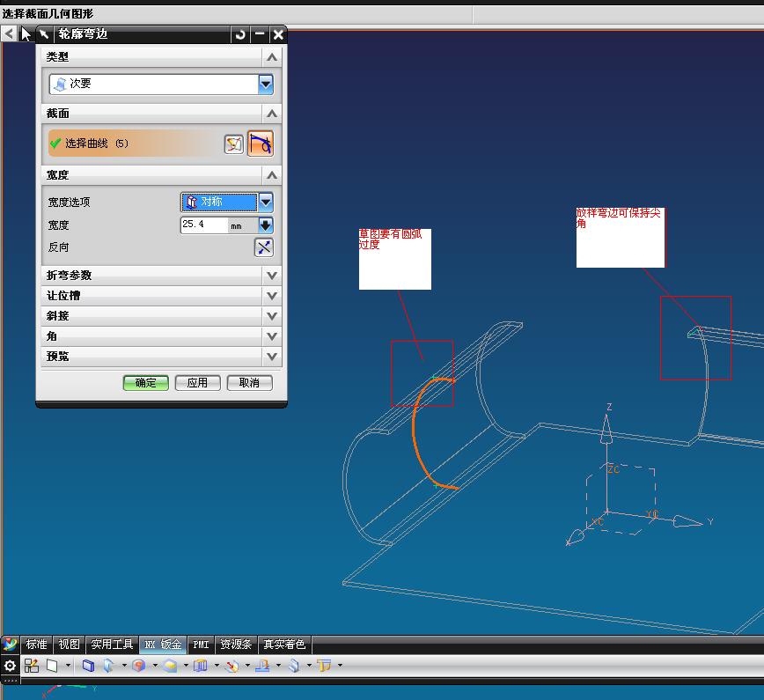The height and width of the screenshot is (700, 764).
Task: Collapse the 宽度 section
Action: 272,175
